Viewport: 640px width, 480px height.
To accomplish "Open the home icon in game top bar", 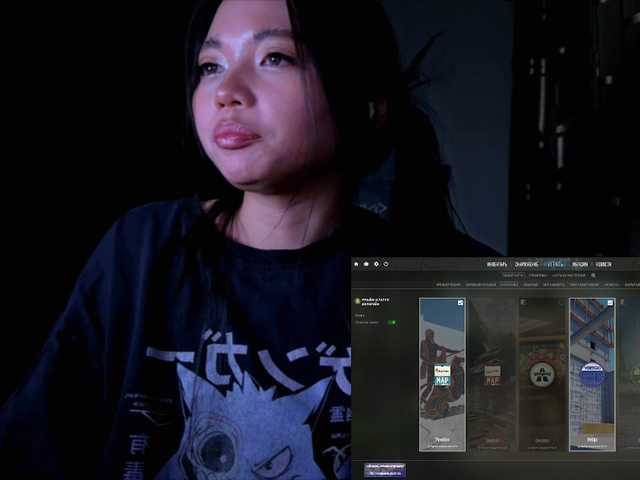I will (x=356, y=264).
